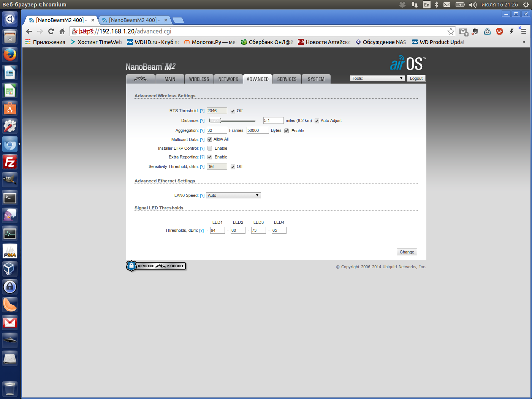Toggle Sensitivity Threshold Off checkbox
The height and width of the screenshot is (399, 532).
pos(233,167)
